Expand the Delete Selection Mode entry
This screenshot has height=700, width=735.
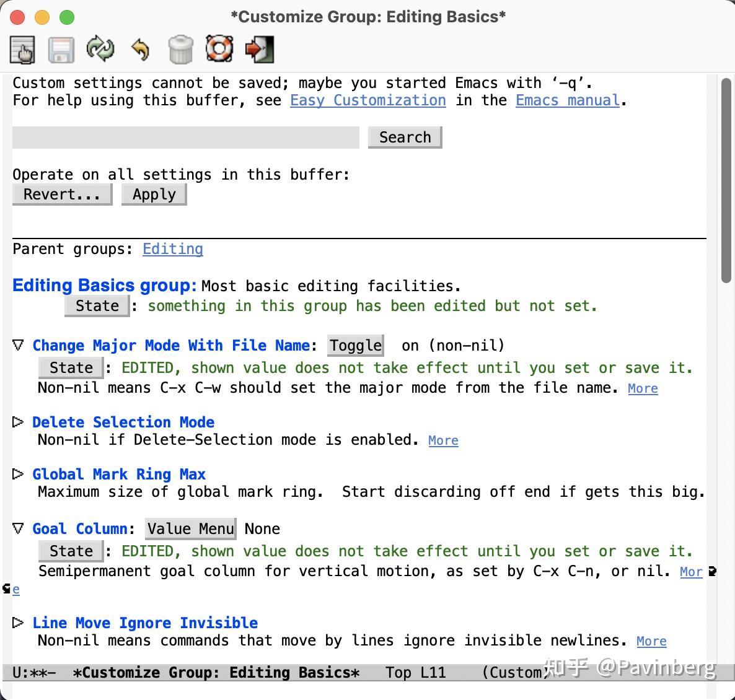coord(18,422)
